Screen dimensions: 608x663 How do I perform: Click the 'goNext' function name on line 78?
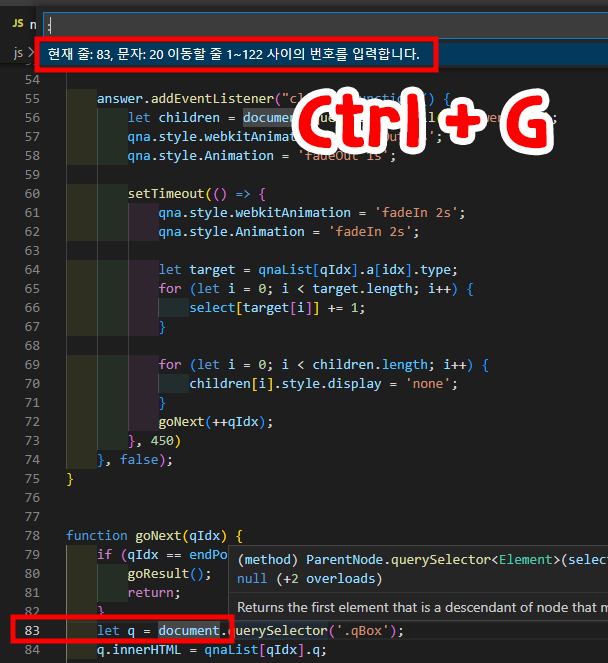(x=159, y=536)
